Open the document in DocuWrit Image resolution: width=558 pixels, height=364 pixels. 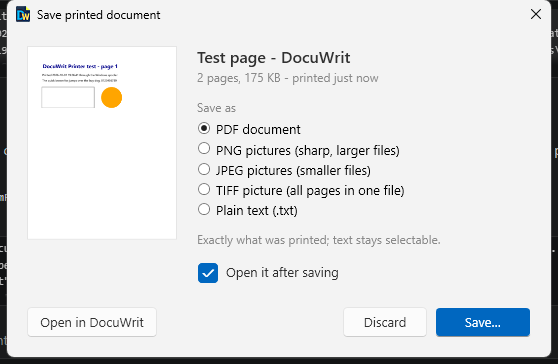pos(92,322)
